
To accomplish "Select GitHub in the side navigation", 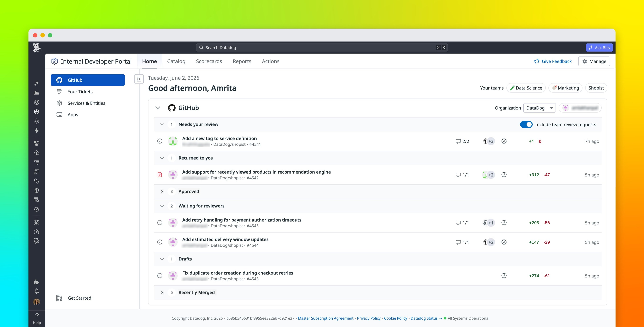I will [88, 80].
